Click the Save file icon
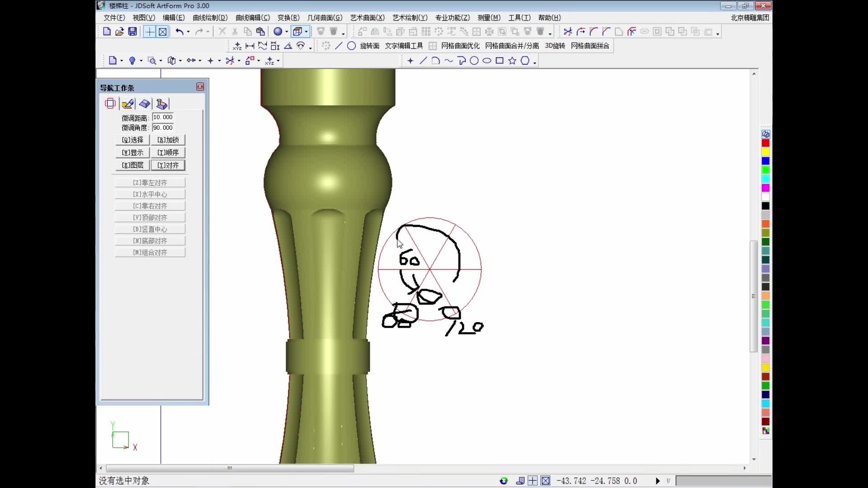 132,32
